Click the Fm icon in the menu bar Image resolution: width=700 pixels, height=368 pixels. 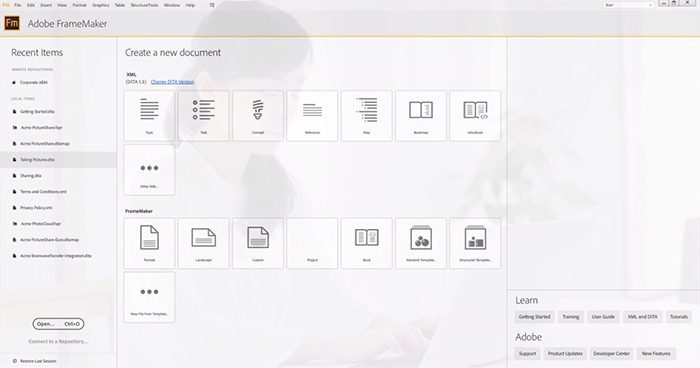coord(6,5)
